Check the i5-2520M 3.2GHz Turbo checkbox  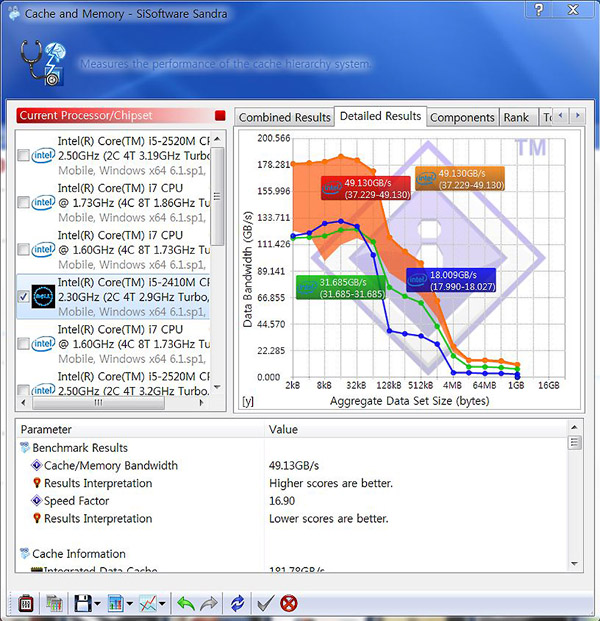click(23, 390)
